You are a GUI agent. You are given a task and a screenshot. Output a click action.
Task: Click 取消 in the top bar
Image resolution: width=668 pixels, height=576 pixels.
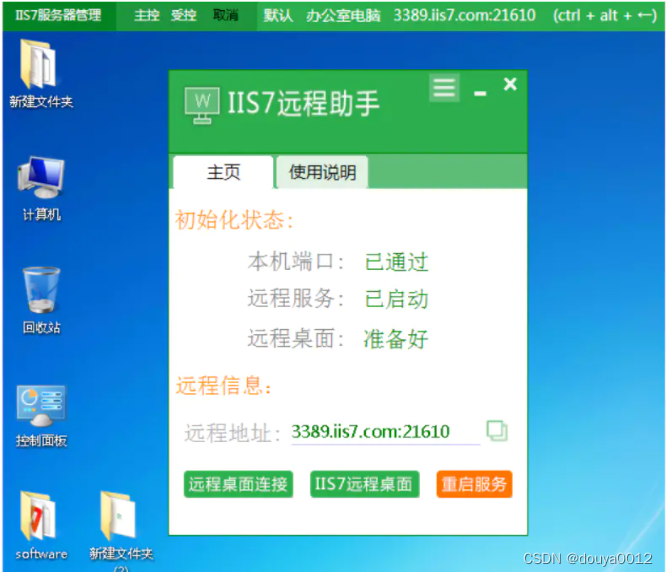[x=225, y=15]
